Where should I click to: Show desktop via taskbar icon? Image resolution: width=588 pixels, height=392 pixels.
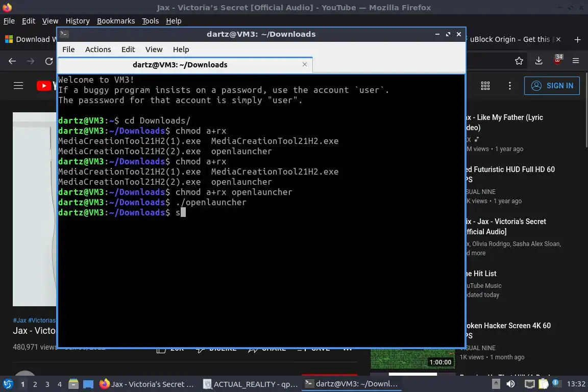pyautogui.click(x=88, y=384)
